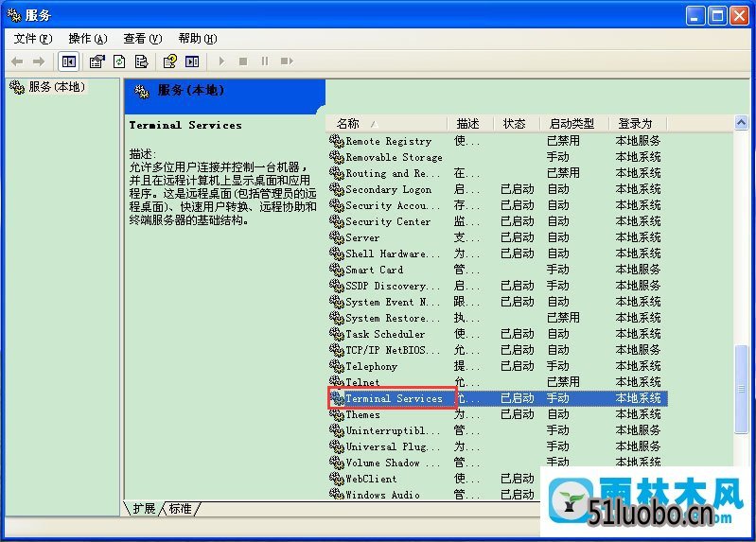Select the Uninterruptibl... service
756x542 pixels.
392,430
